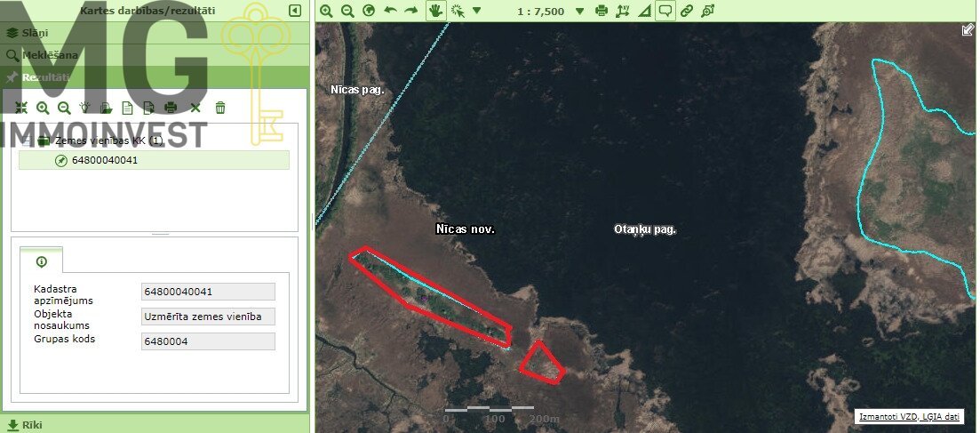Screen dimensions: 980x433
Task: Click the link sharing chain icon
Action: pos(686,11)
